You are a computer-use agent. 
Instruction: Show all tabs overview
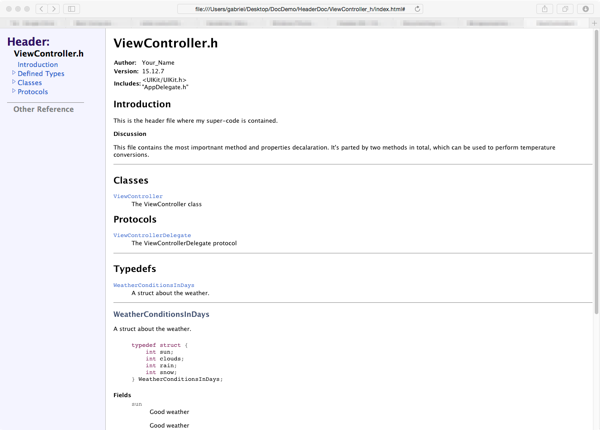click(565, 9)
